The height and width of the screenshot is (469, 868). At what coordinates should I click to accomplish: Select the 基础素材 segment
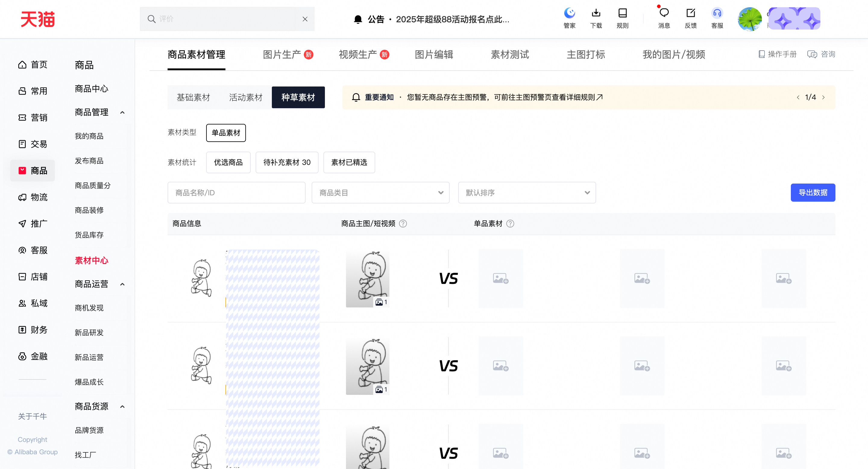coord(193,97)
